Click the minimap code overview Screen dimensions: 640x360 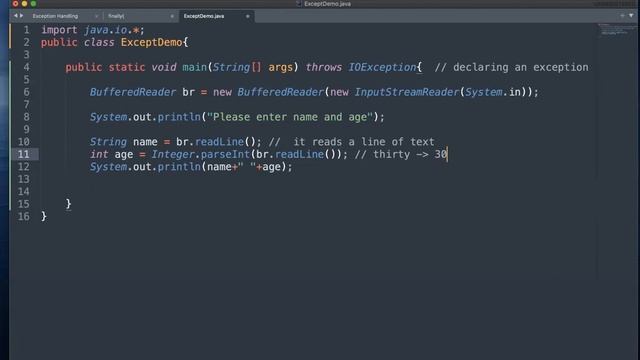617,30
